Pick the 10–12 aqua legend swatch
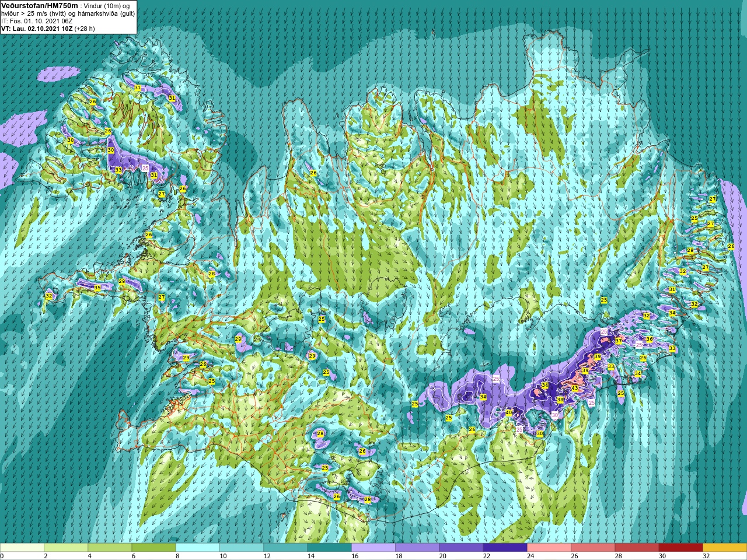 pos(242,548)
